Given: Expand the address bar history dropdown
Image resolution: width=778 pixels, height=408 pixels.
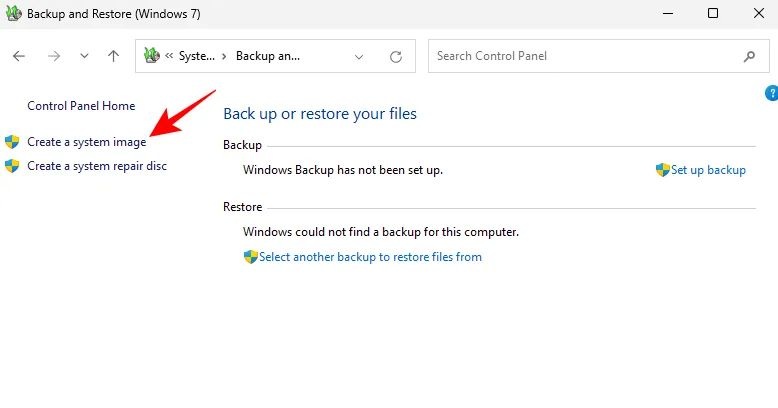Looking at the screenshot, I should [359, 57].
